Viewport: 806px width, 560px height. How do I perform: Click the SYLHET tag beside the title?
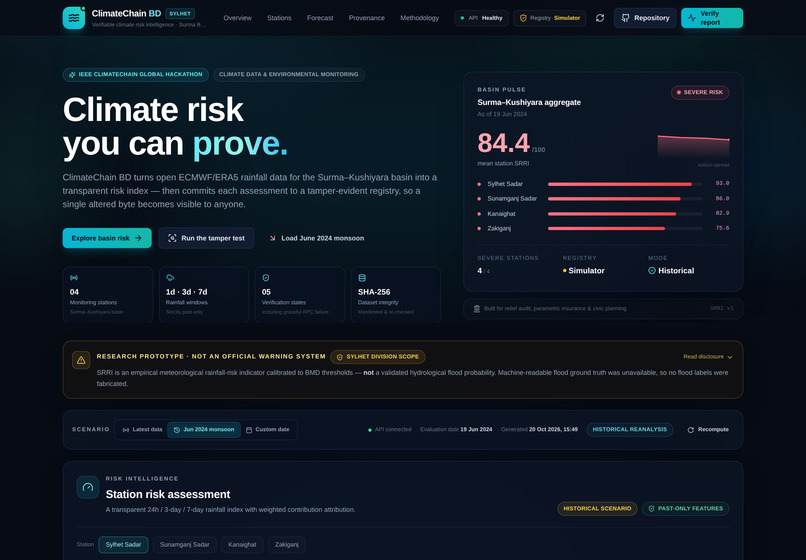tap(180, 13)
